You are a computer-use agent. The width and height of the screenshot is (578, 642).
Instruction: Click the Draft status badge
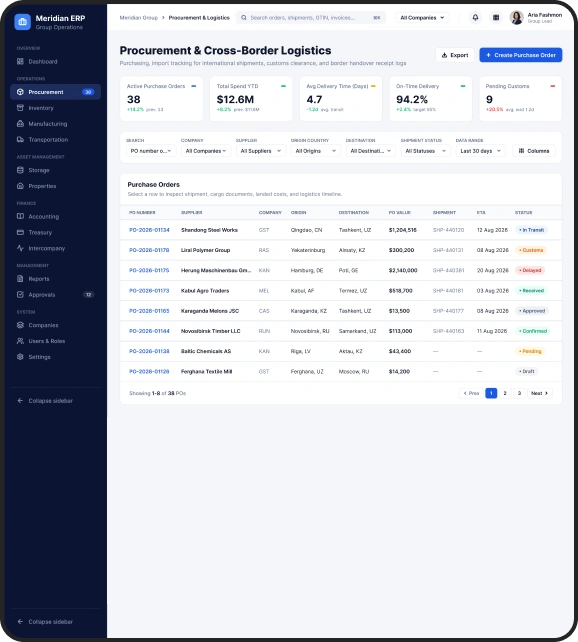click(x=526, y=371)
